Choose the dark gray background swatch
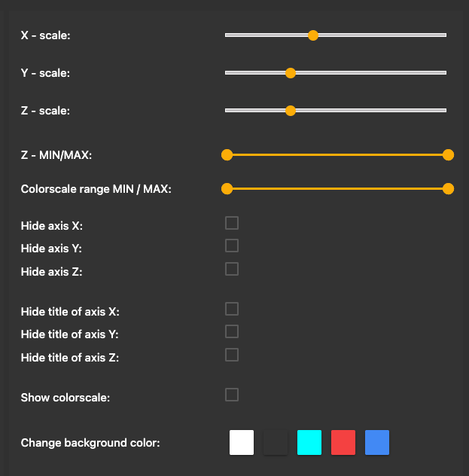This screenshot has width=469, height=476. pyautogui.click(x=276, y=442)
